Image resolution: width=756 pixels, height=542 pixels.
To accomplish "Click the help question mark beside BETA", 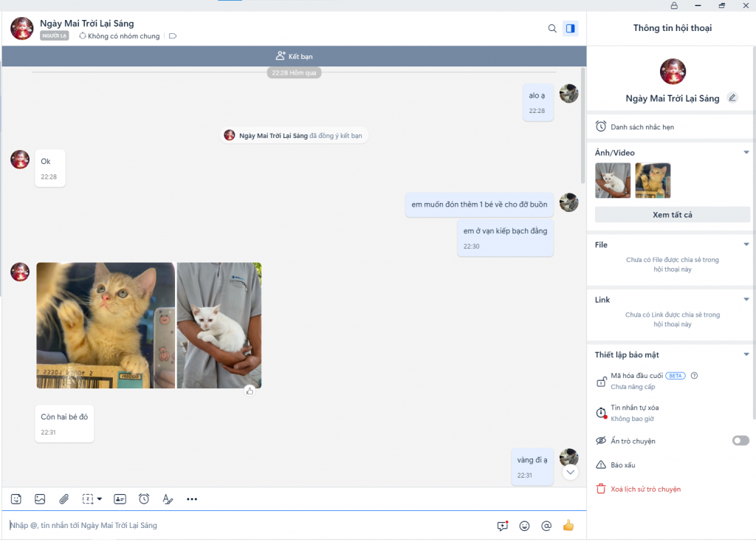I will tap(694, 376).
